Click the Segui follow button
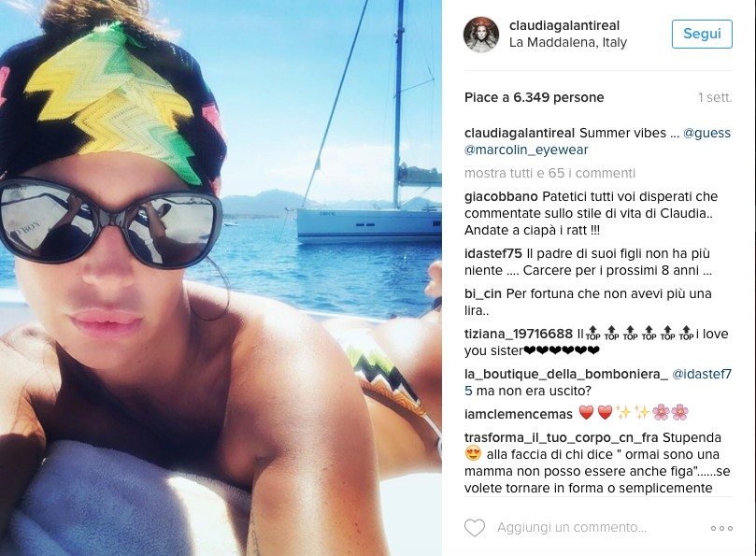756x556 pixels. coord(702,34)
